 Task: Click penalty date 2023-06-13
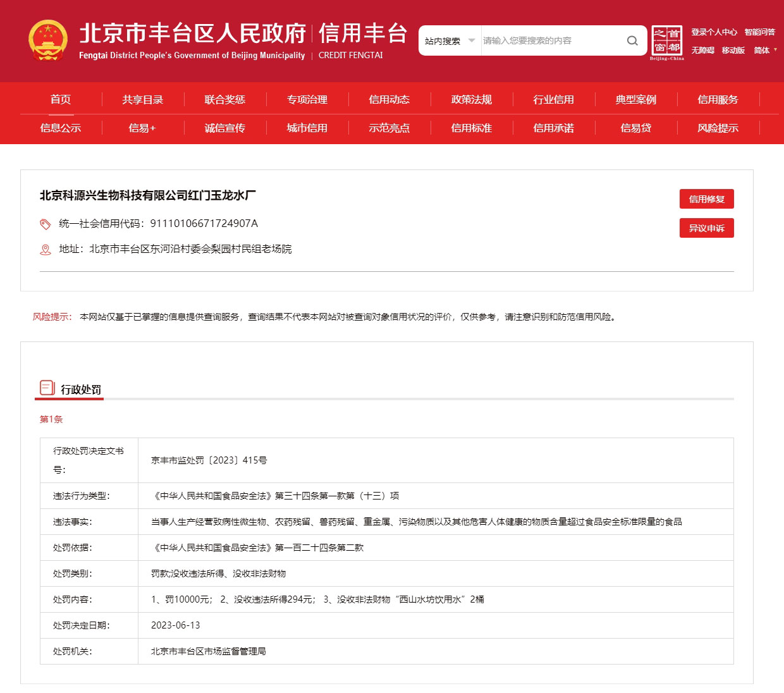(176, 625)
